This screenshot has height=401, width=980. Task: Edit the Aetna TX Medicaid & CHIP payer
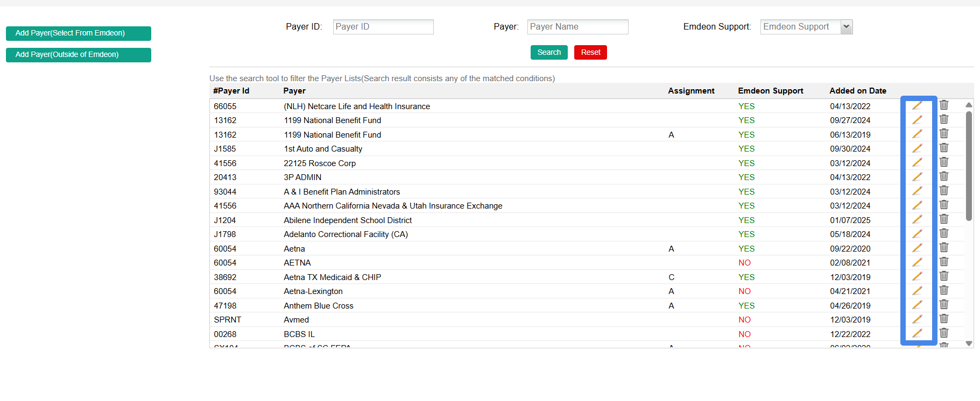click(917, 276)
